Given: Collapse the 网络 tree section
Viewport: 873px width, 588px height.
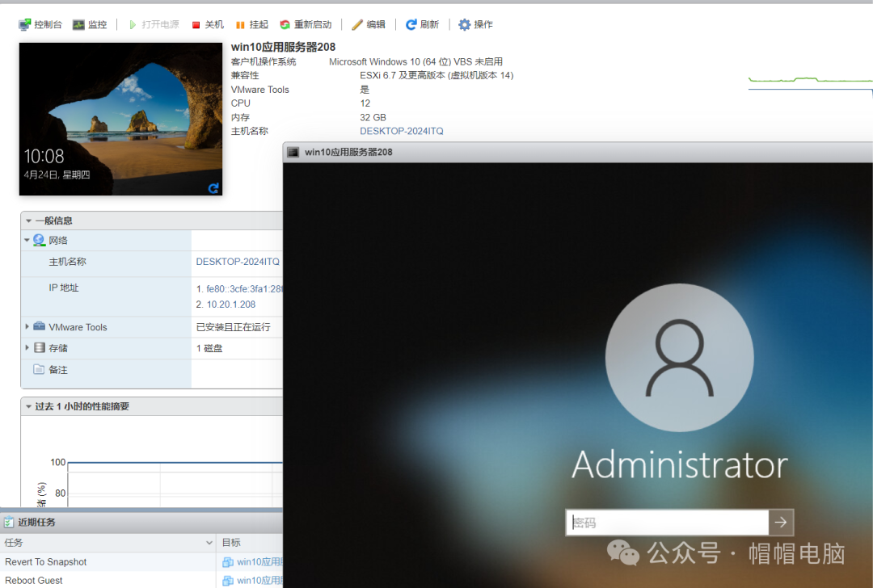Looking at the screenshot, I should point(27,240).
